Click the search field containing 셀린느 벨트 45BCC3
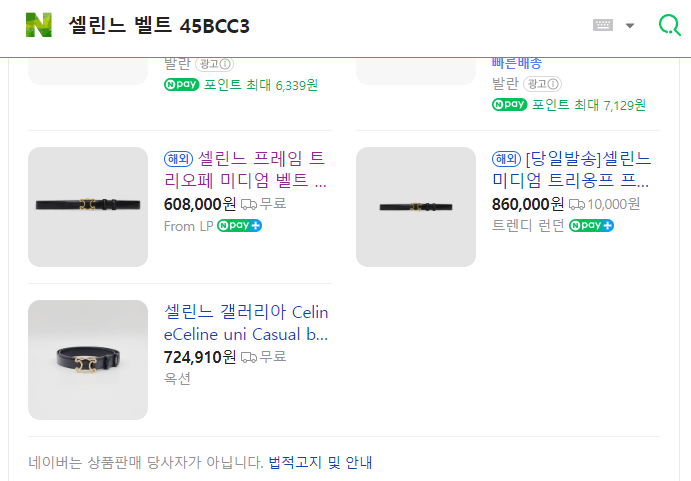691x481 pixels. tap(300, 25)
